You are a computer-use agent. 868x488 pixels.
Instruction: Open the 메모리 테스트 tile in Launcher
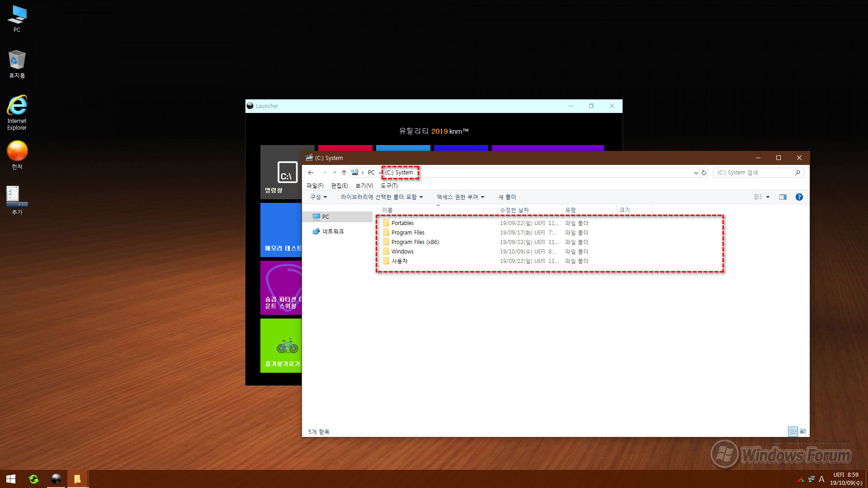click(x=281, y=230)
